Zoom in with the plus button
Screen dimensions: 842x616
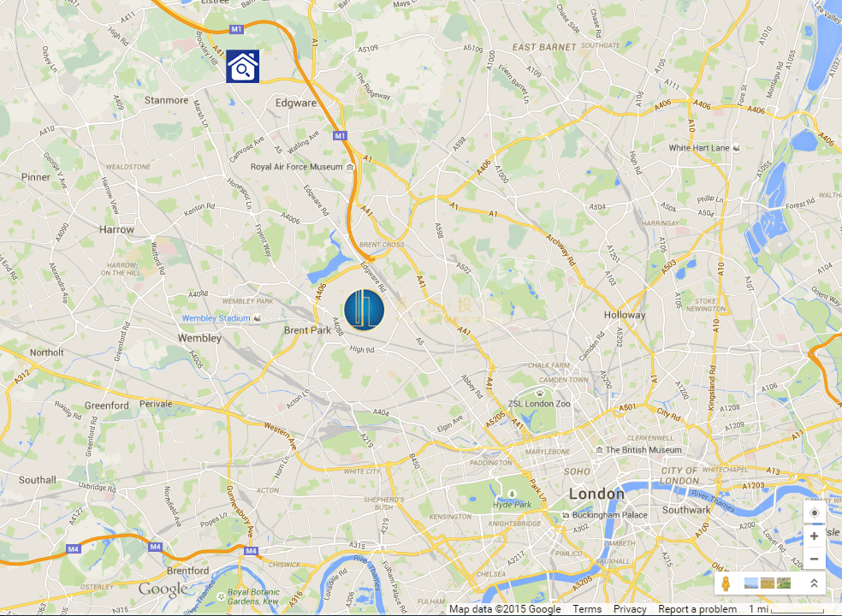tap(814, 536)
